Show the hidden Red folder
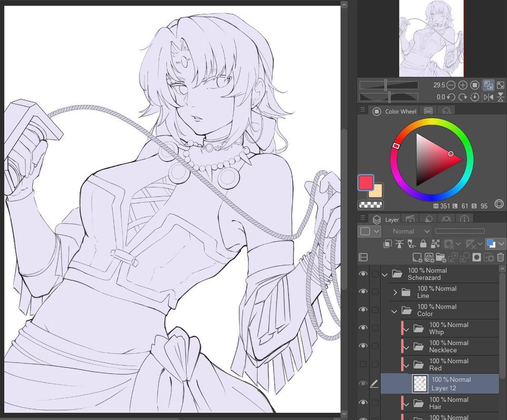The image size is (507, 420). (363, 364)
